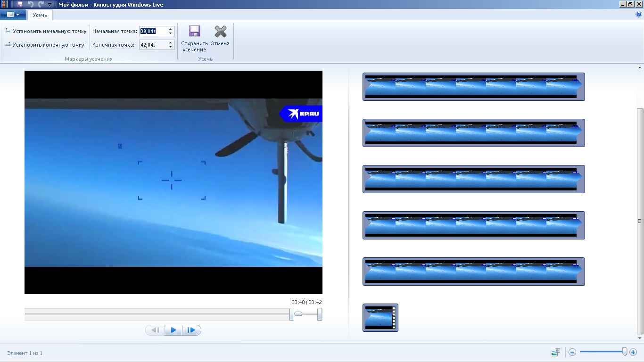The height and width of the screenshot is (362, 644).
Task: Click the Cancel trim X icon
Action: coord(220,32)
